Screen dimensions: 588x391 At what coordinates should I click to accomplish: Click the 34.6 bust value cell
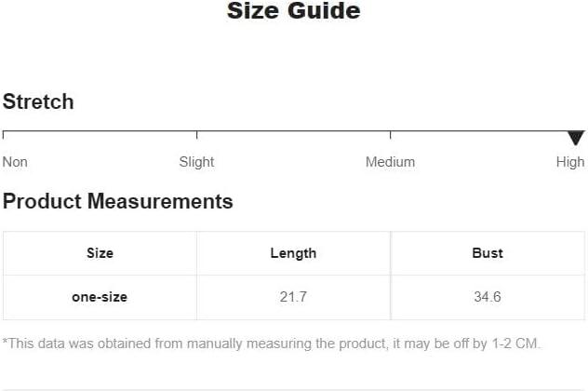coord(488,297)
